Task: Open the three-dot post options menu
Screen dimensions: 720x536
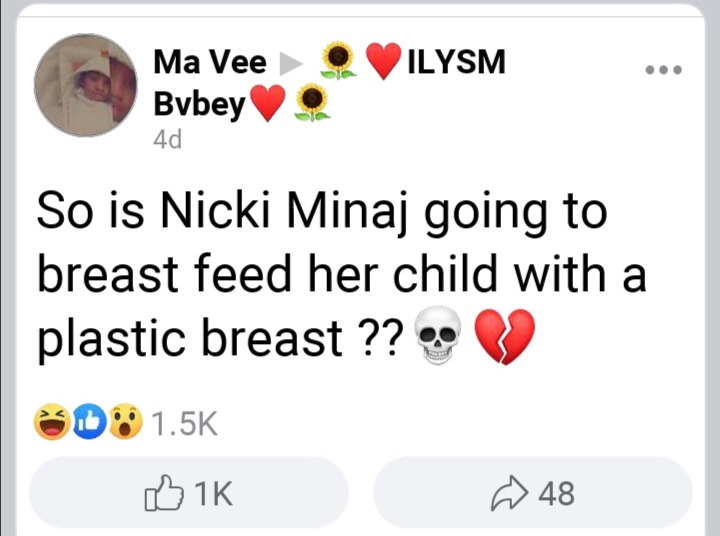Action: [663, 70]
